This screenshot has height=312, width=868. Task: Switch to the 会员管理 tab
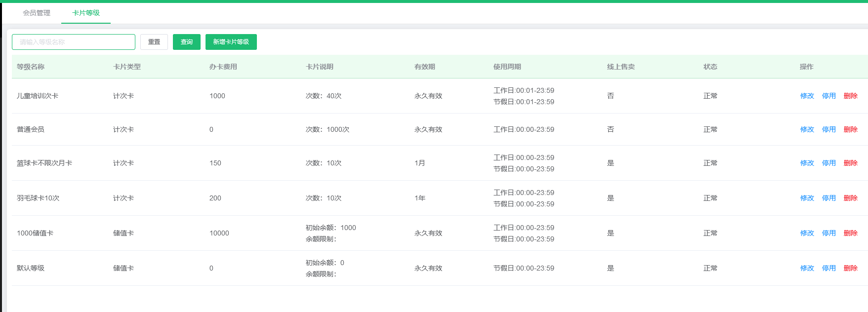click(x=37, y=13)
